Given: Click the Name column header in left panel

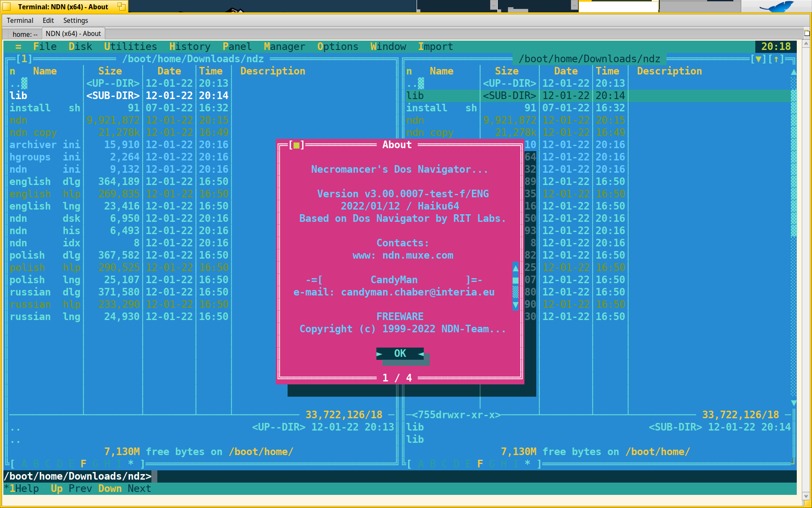Looking at the screenshot, I should (x=45, y=71).
